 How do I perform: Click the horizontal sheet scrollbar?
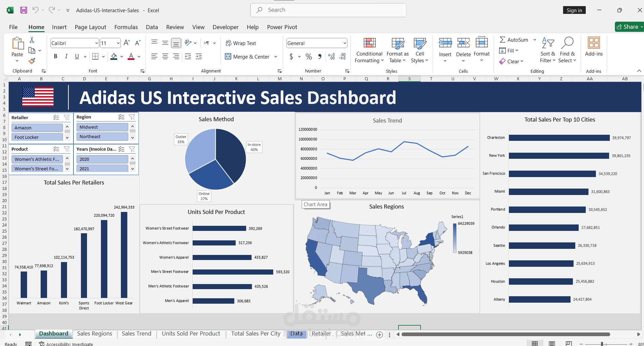[x=506, y=334]
